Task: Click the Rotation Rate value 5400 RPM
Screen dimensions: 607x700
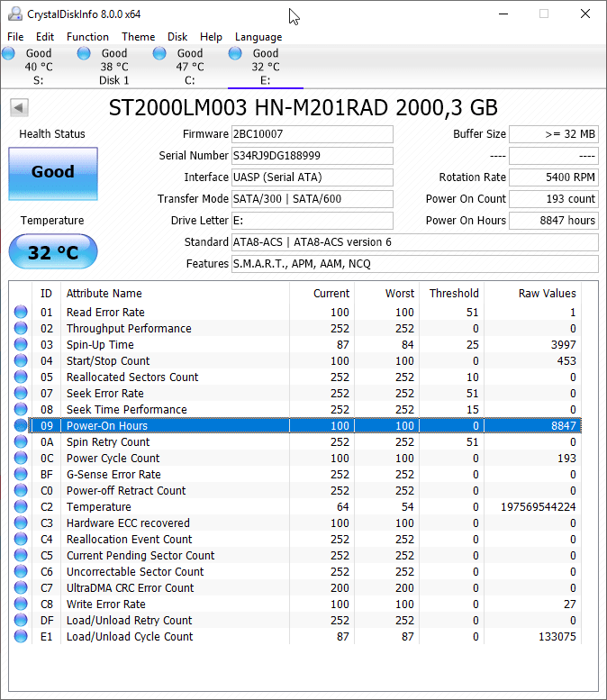Action: pyautogui.click(x=554, y=177)
